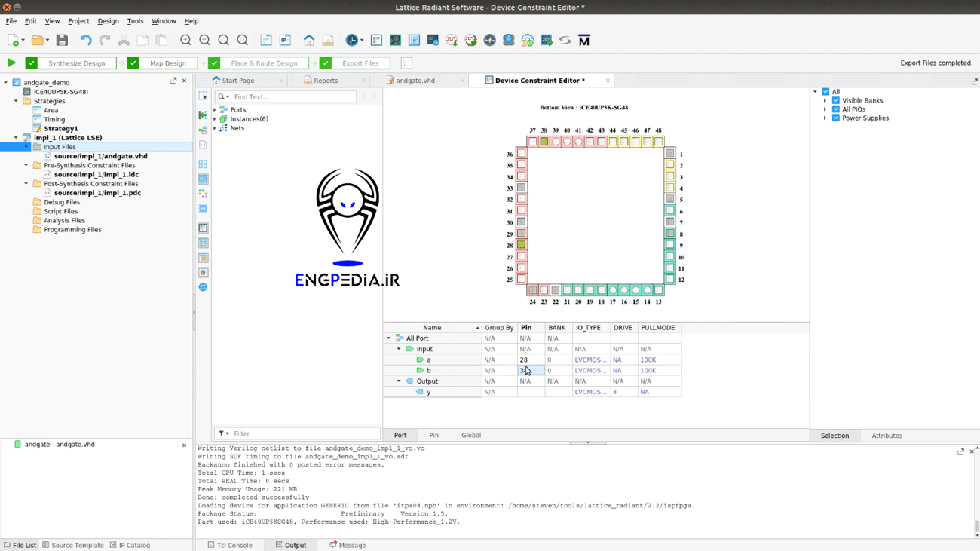Click the Reports toolbar icon next to home
Viewport: 980px width, 551px height.
(328, 40)
